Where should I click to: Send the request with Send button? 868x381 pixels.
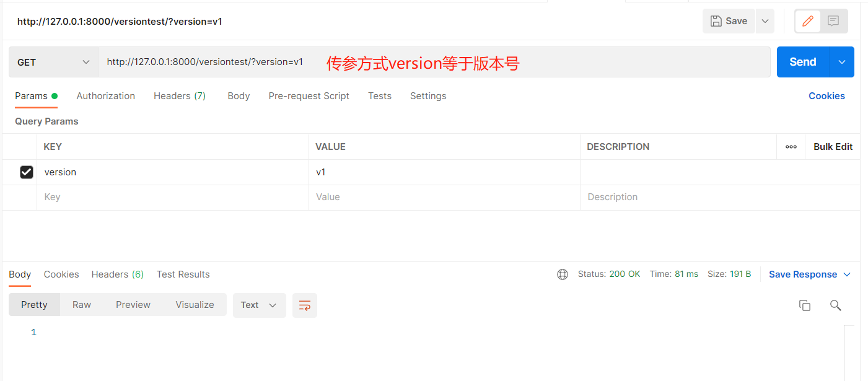(x=803, y=62)
